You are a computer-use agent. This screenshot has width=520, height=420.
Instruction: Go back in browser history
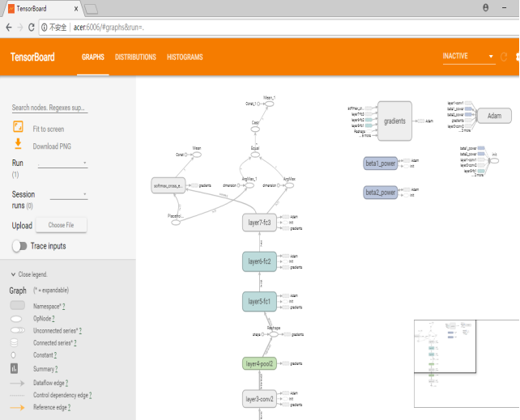pyautogui.click(x=9, y=28)
